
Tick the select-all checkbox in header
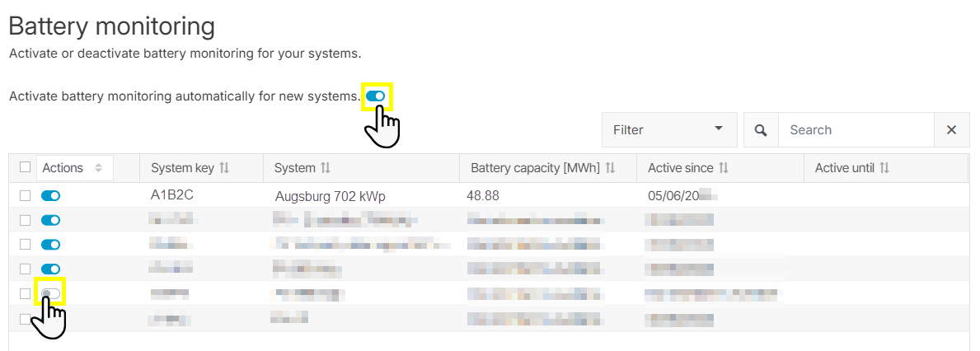pyautogui.click(x=25, y=167)
